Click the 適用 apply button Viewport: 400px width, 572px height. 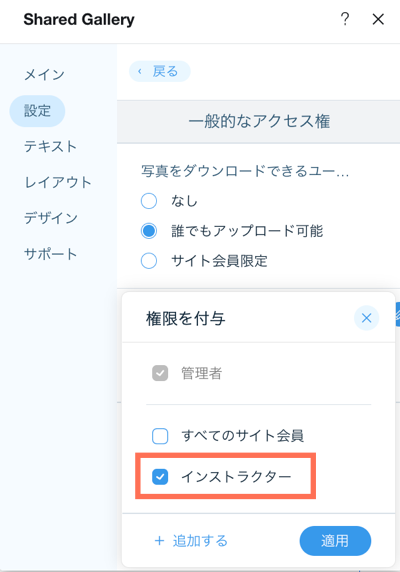(335, 541)
